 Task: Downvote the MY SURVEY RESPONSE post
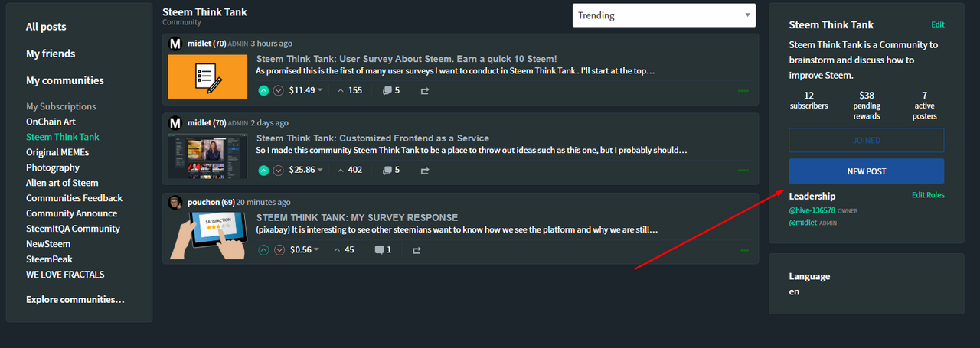[278, 249]
